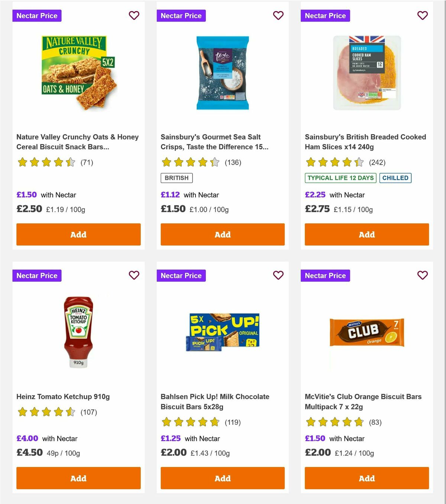Image resolution: width=446 pixels, height=504 pixels.
Task: Toggle the heart on McVitie's Club Orange multipack
Action: click(x=422, y=275)
